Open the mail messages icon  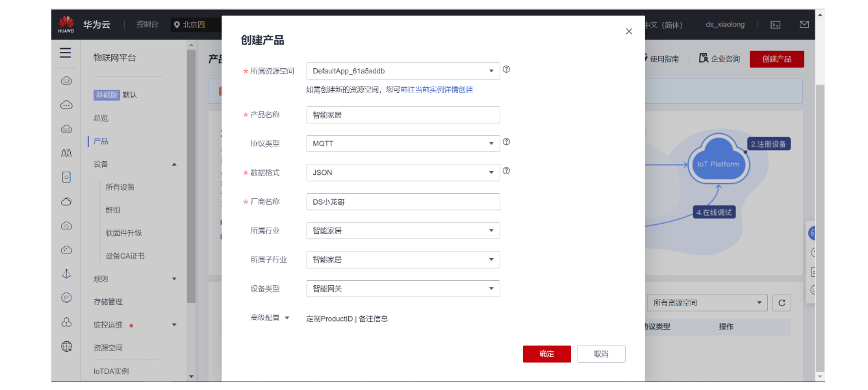point(804,25)
